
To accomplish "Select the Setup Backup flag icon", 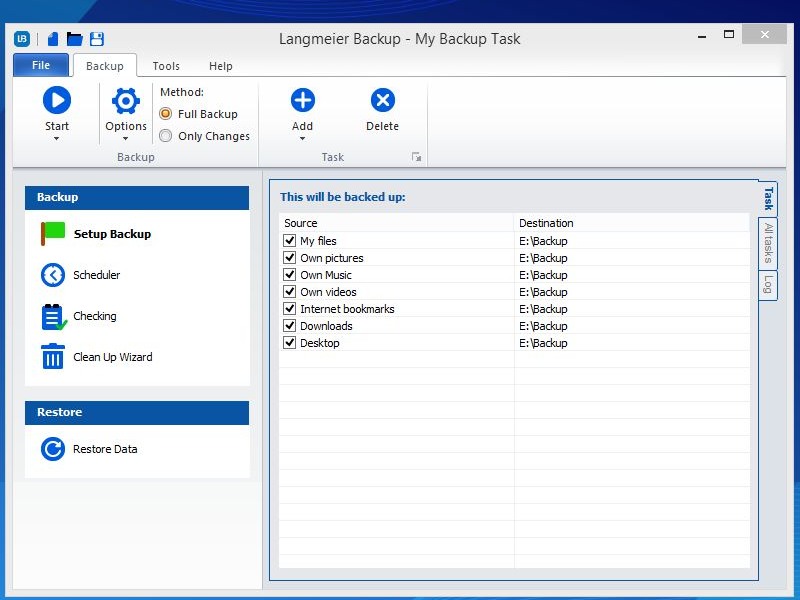I will 51,233.
